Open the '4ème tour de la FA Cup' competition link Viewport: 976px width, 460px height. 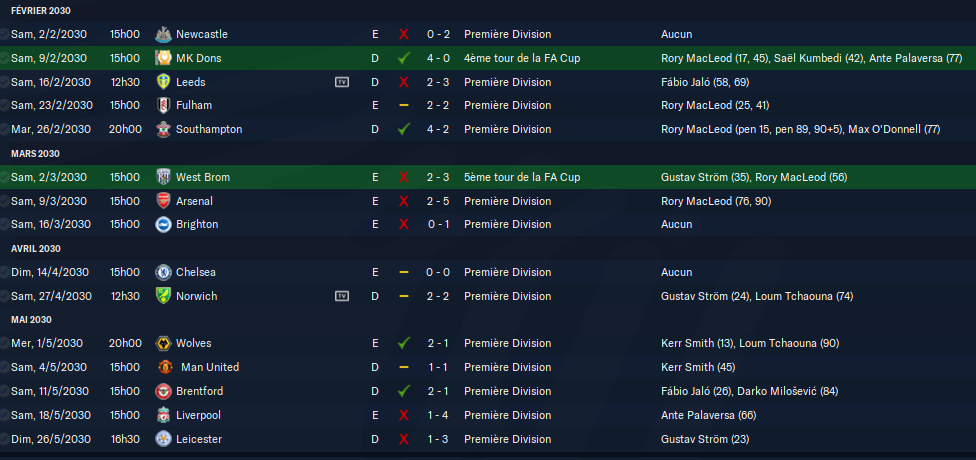[522, 58]
